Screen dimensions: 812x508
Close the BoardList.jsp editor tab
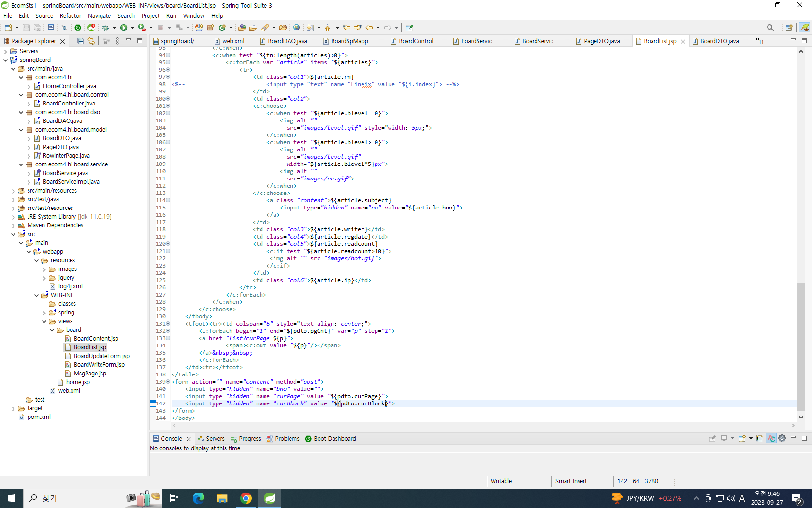pos(683,42)
